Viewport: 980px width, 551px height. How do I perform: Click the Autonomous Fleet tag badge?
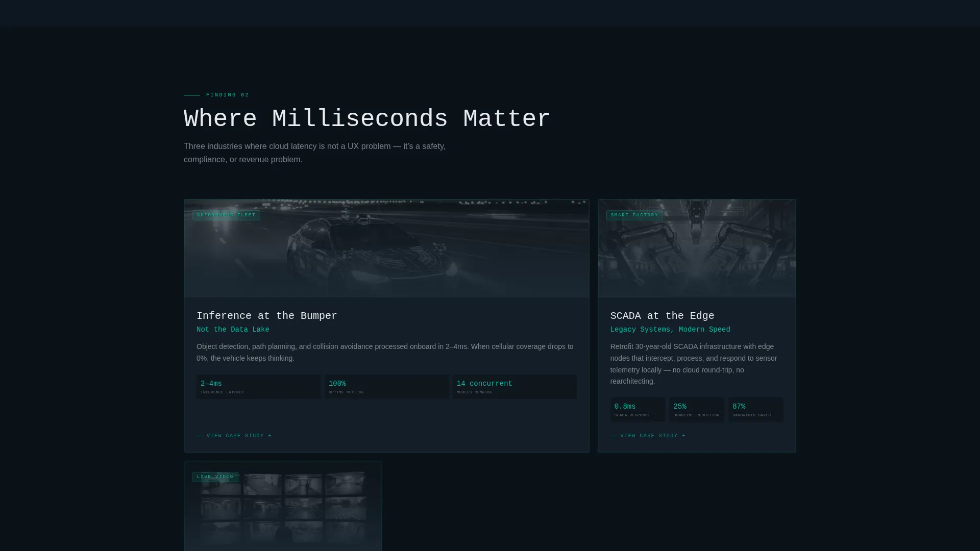pyautogui.click(x=226, y=215)
